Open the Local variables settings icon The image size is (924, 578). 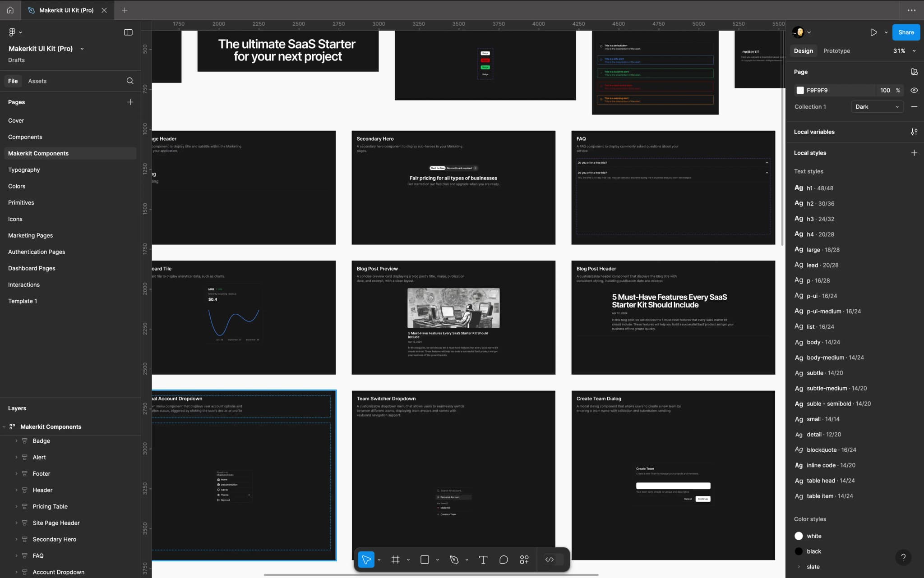[x=914, y=132]
